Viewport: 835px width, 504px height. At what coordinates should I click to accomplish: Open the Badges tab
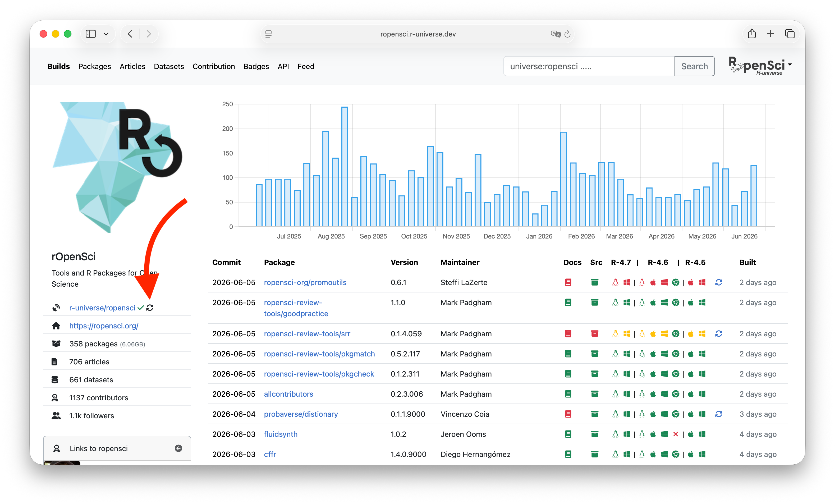coord(256,66)
